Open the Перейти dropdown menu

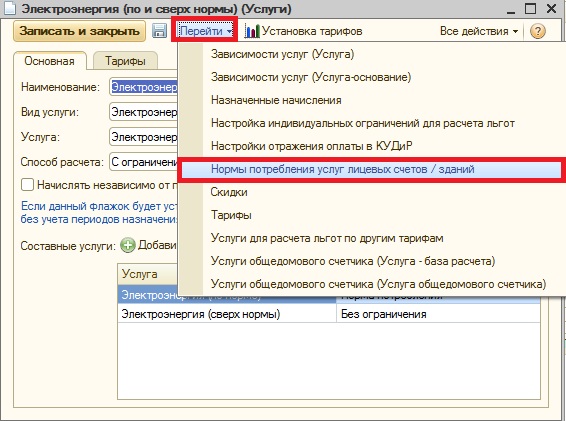click(x=205, y=31)
